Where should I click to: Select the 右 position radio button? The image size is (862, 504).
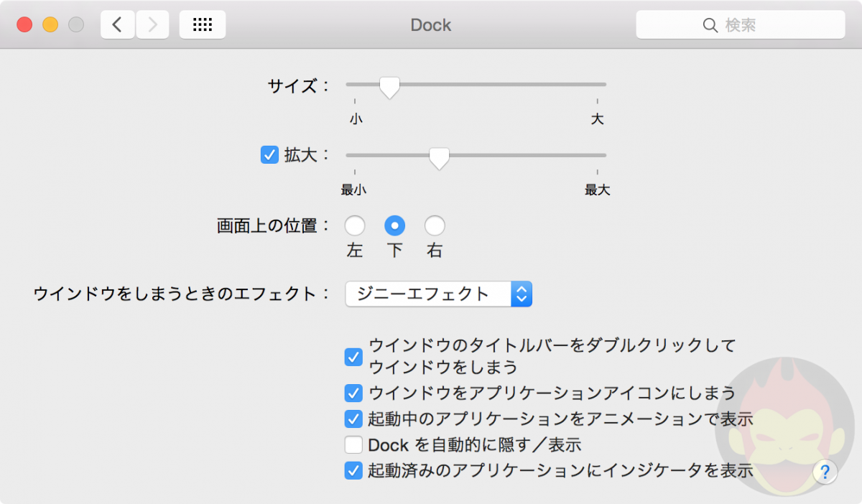(x=434, y=225)
